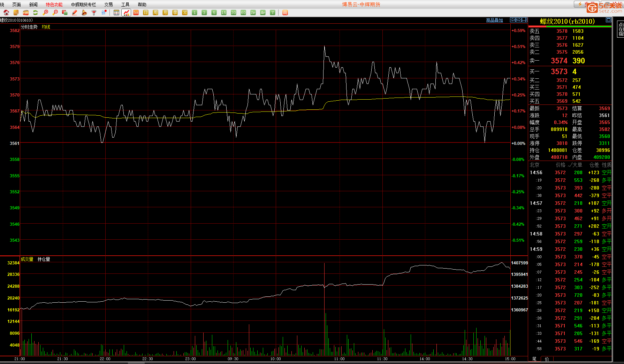Click the √大单 column header
This screenshot has width=624, height=364.
(x=575, y=165)
